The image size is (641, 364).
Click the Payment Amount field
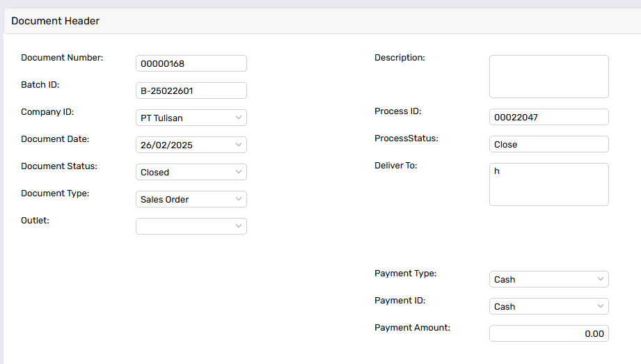click(x=549, y=333)
